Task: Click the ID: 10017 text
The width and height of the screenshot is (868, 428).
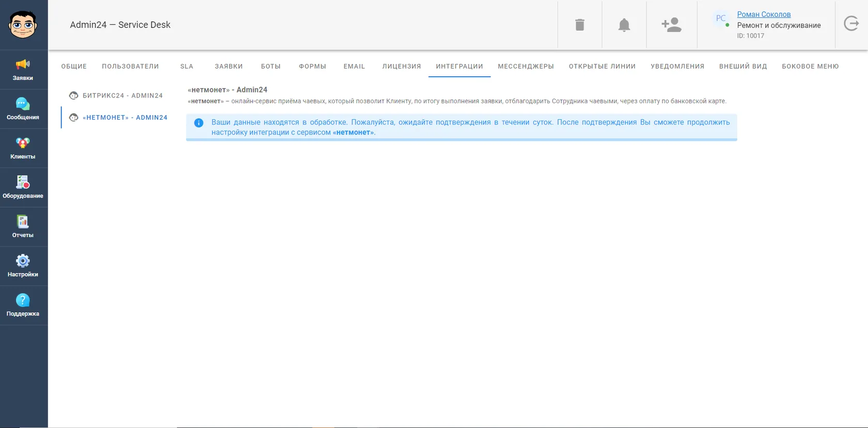Action: tap(750, 36)
